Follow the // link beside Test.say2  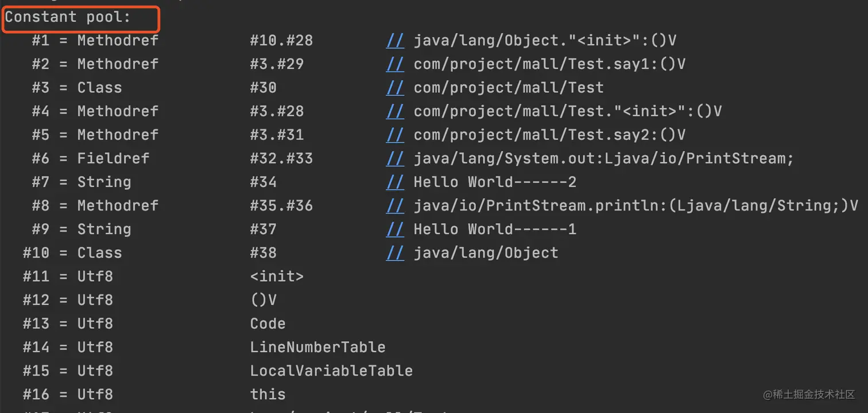[395, 134]
